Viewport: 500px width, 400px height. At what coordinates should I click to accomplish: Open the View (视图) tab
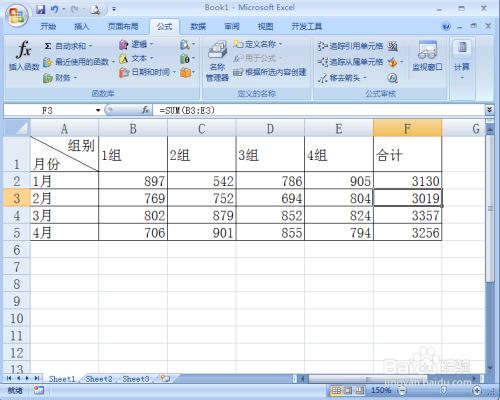tap(266, 26)
